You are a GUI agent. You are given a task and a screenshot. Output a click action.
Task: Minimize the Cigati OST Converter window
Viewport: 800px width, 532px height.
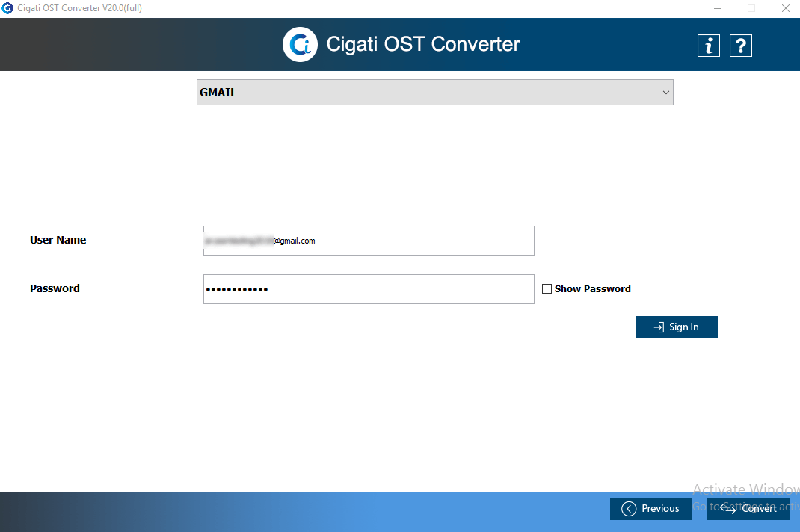[717, 8]
